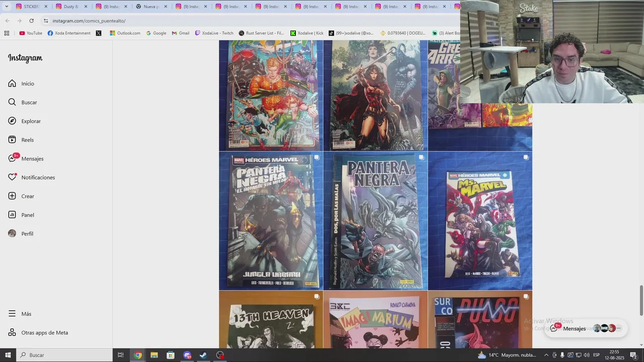
Task: Open the Chrome icon on the taskbar
Action: tap(138, 355)
